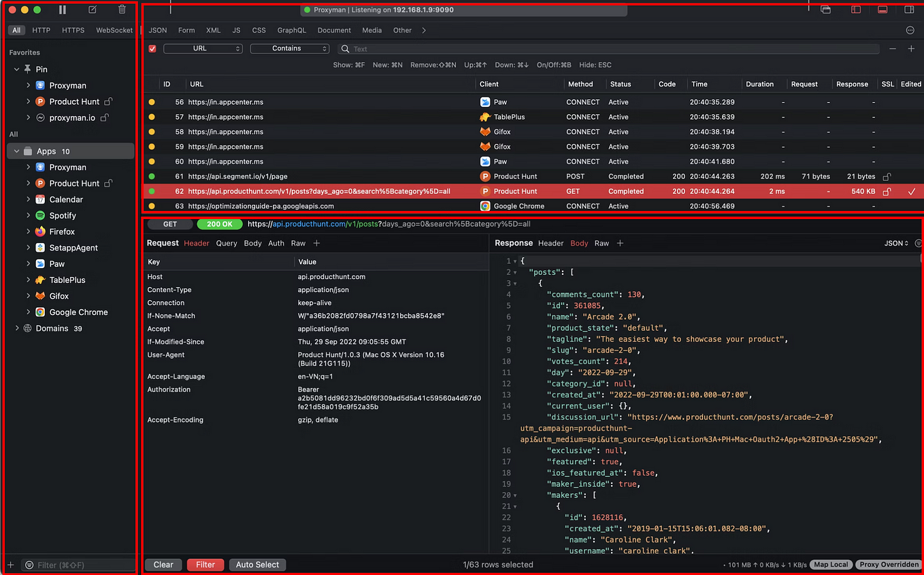Show more content filters chevron
Image resolution: width=924 pixels, height=575 pixels.
[424, 31]
